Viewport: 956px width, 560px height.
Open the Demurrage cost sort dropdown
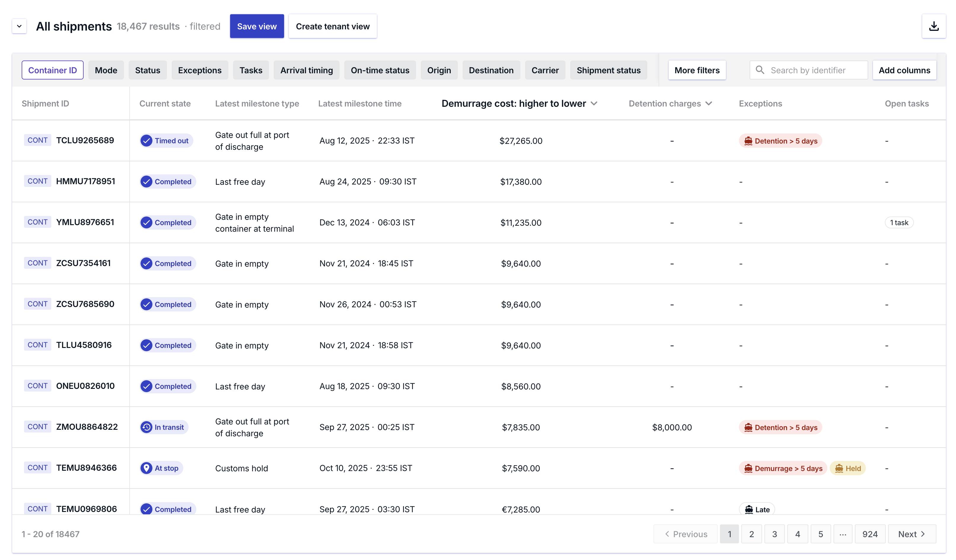(x=594, y=104)
